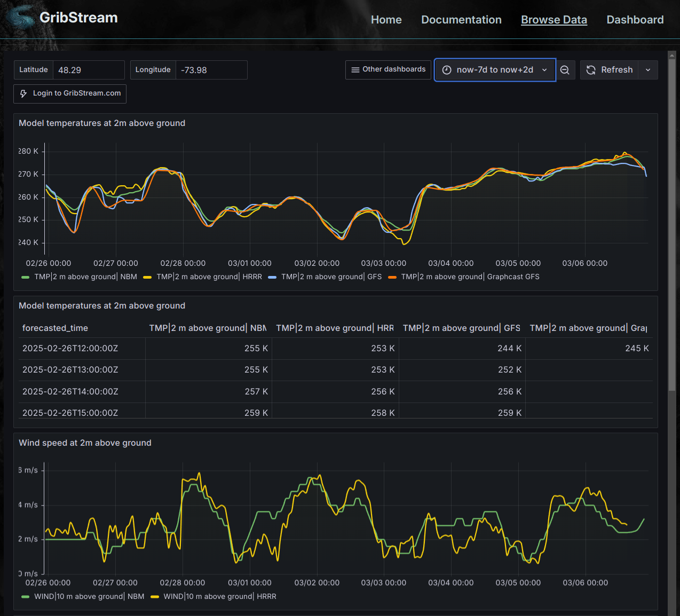Expand the refresh interval dropdown arrow
680x616 pixels.
(648, 70)
